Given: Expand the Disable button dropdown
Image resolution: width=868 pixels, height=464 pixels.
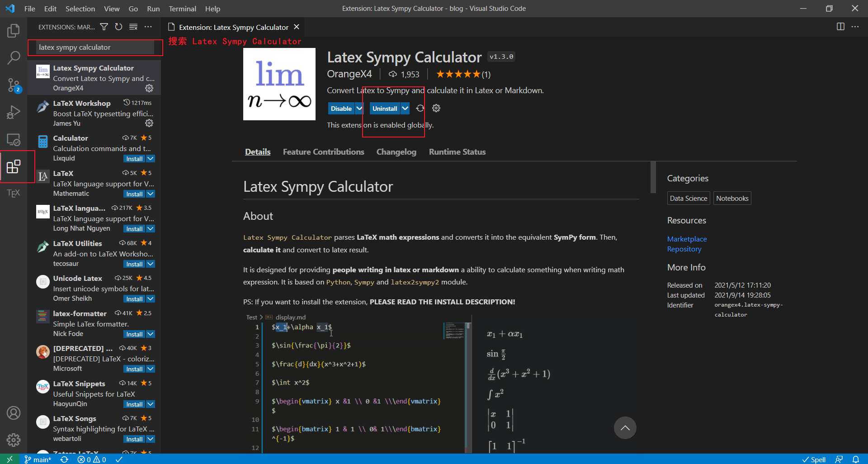Looking at the screenshot, I should click(x=359, y=108).
